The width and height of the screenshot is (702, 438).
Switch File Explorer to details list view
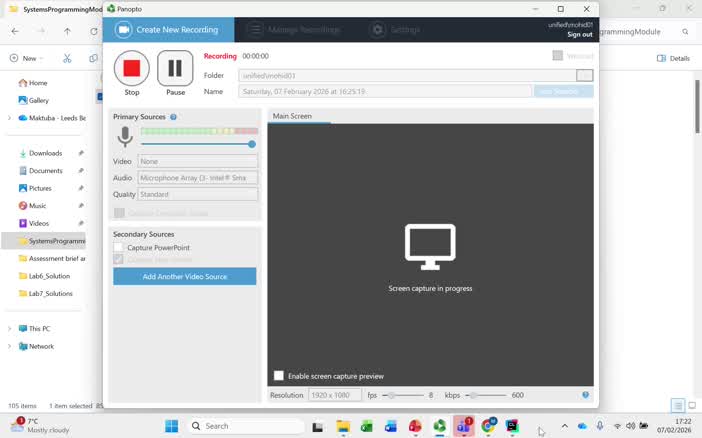[x=677, y=406]
